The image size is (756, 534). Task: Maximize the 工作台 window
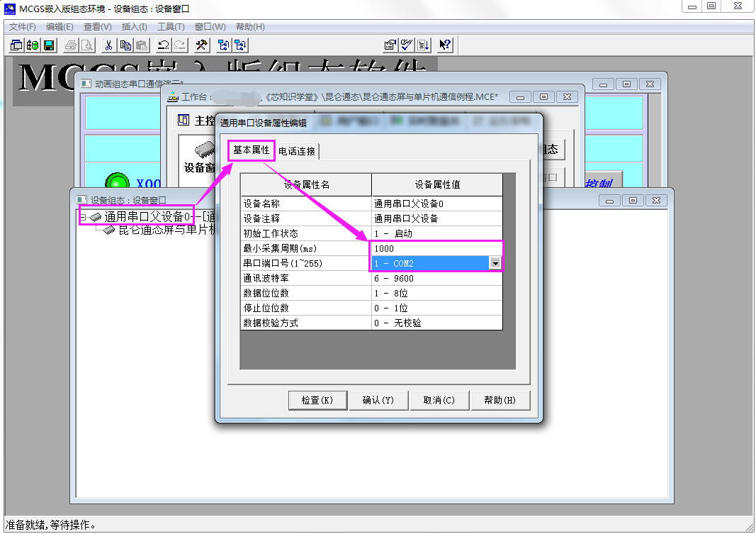[x=543, y=97]
